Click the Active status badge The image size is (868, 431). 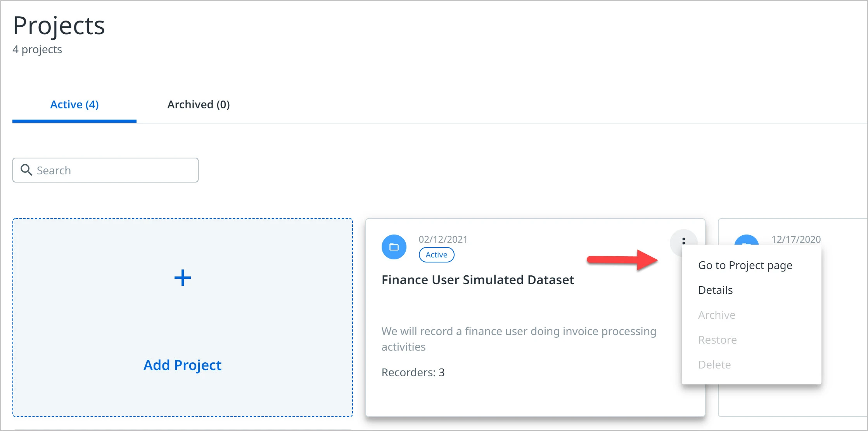436,255
